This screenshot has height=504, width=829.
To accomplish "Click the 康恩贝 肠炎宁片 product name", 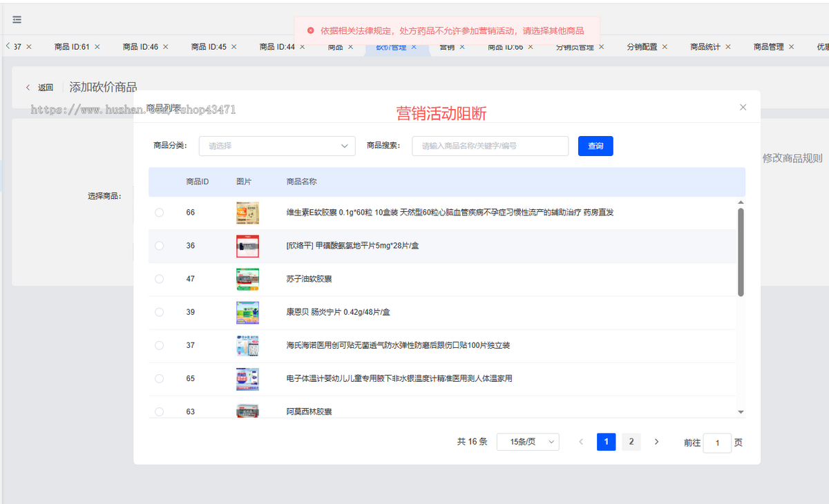I will tap(339, 312).
